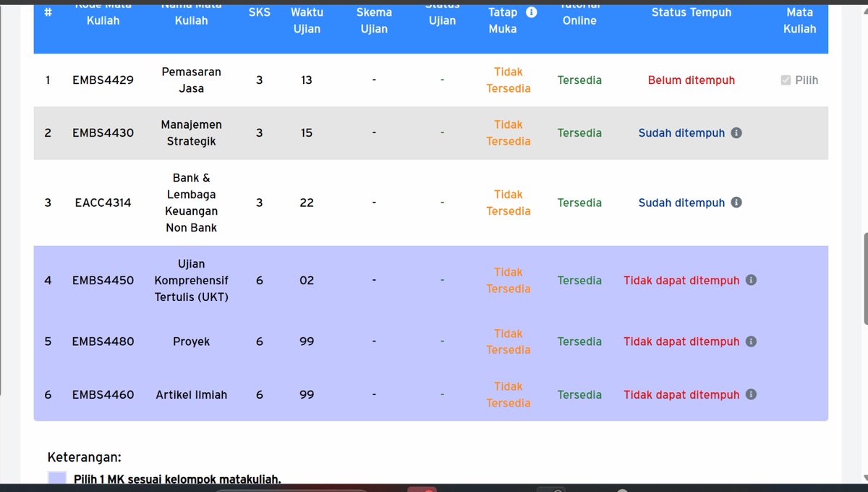Select the course name Pemasaran Jasa
Image resolution: width=868 pixels, height=492 pixels.
(192, 80)
